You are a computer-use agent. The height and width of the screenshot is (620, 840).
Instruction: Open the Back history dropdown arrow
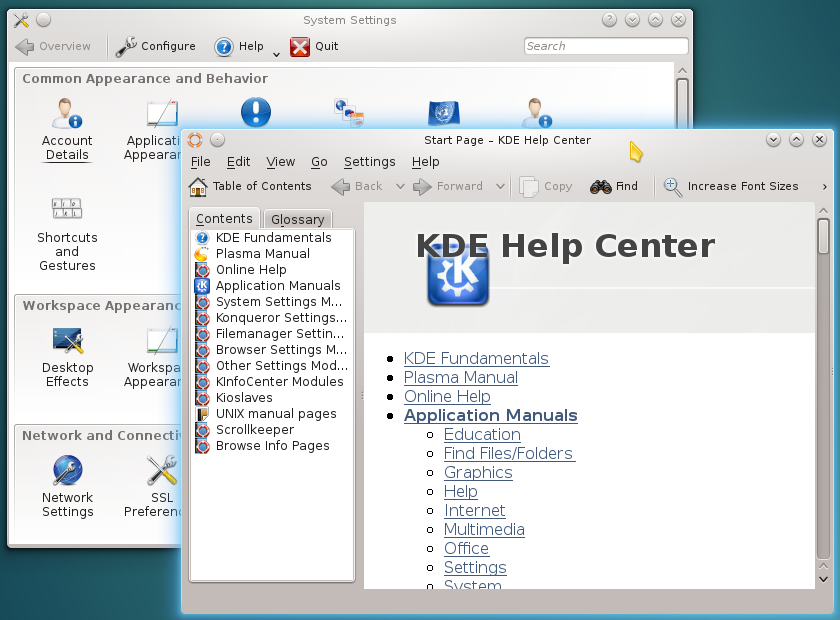pos(400,186)
